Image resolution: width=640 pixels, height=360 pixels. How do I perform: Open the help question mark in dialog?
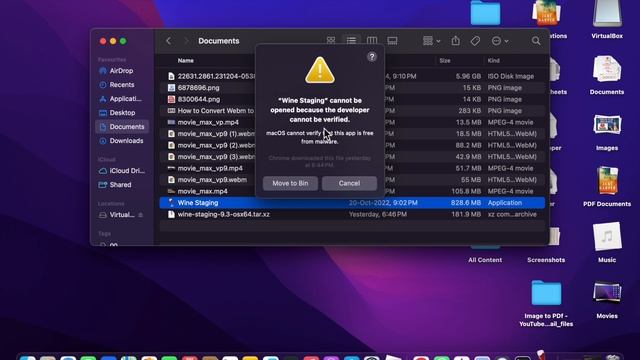(371, 57)
